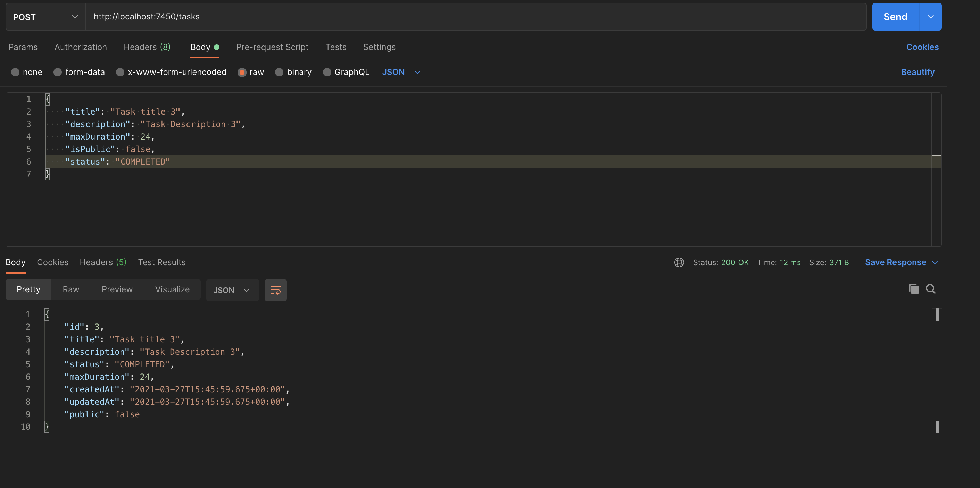Open the response Headers (5) tab
Viewport: 980px width, 488px height.
pos(103,262)
